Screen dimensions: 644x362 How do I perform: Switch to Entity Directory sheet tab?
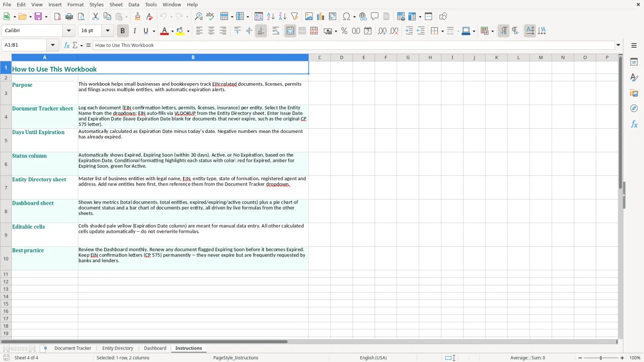(118, 349)
